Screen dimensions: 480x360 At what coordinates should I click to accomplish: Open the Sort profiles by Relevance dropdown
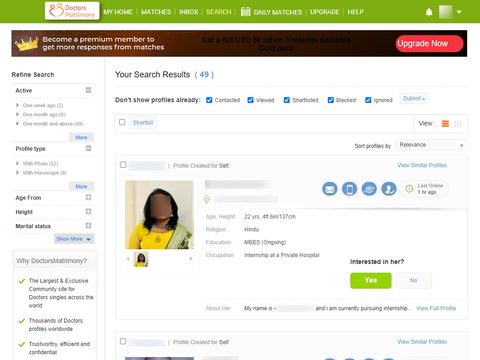click(431, 145)
